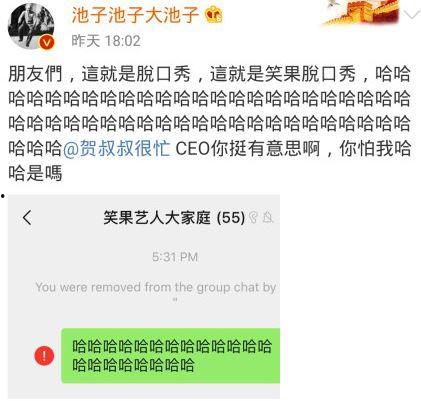421x401 pixels.
Task: Tap the back arrow in chat header
Action: [x=27, y=218]
